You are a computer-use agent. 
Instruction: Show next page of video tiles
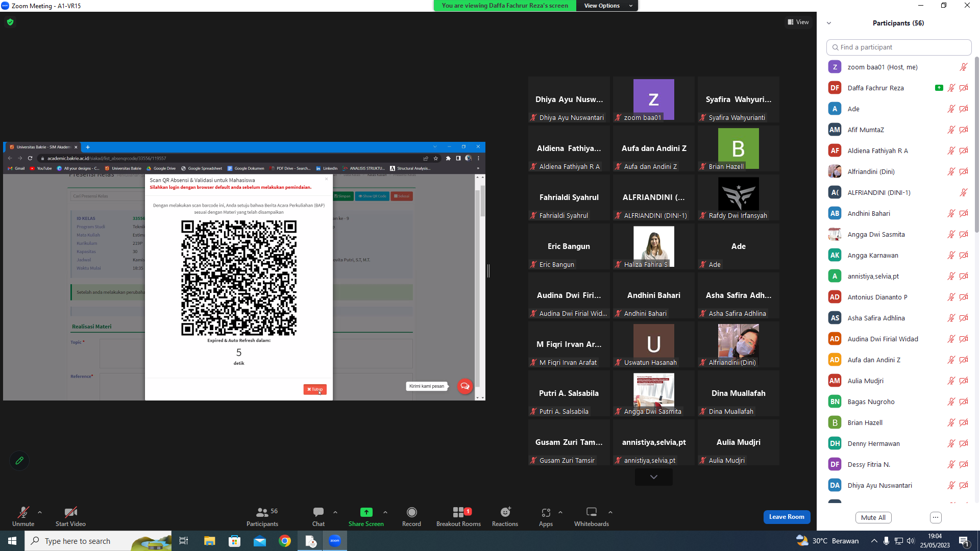tap(654, 477)
